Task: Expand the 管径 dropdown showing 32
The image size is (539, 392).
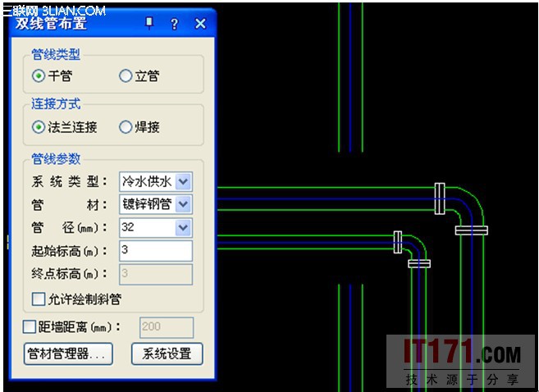Action: point(184,227)
